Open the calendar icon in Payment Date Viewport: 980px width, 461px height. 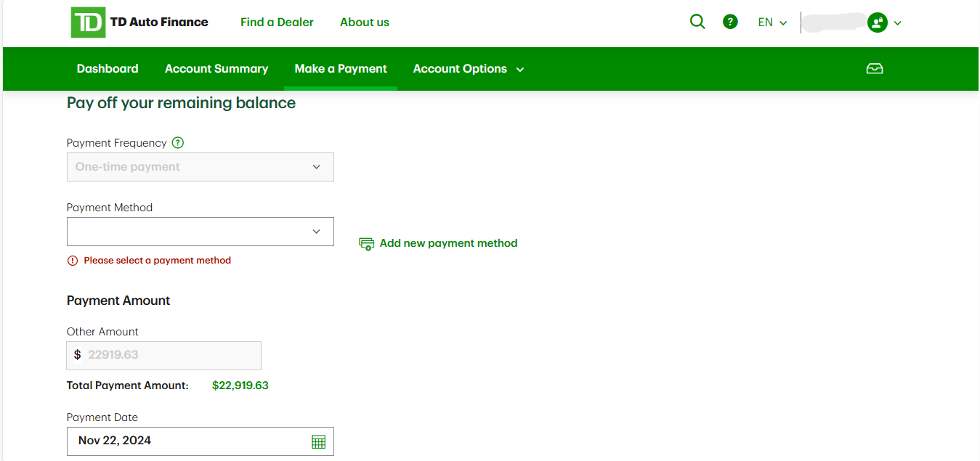318,441
